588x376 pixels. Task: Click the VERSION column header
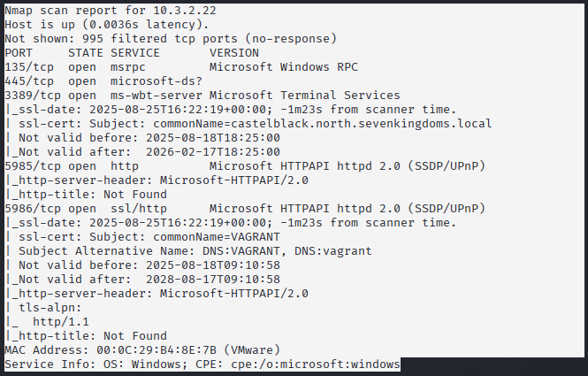pyautogui.click(x=234, y=53)
